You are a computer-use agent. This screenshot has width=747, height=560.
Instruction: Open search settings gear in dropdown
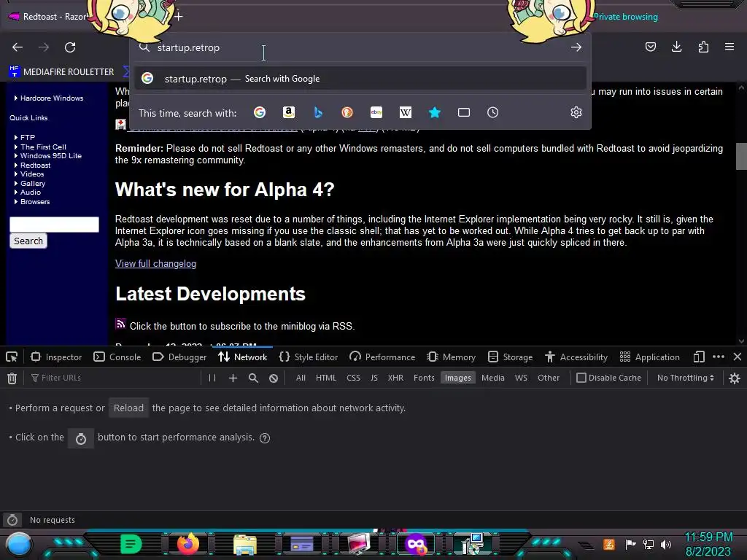[576, 112]
